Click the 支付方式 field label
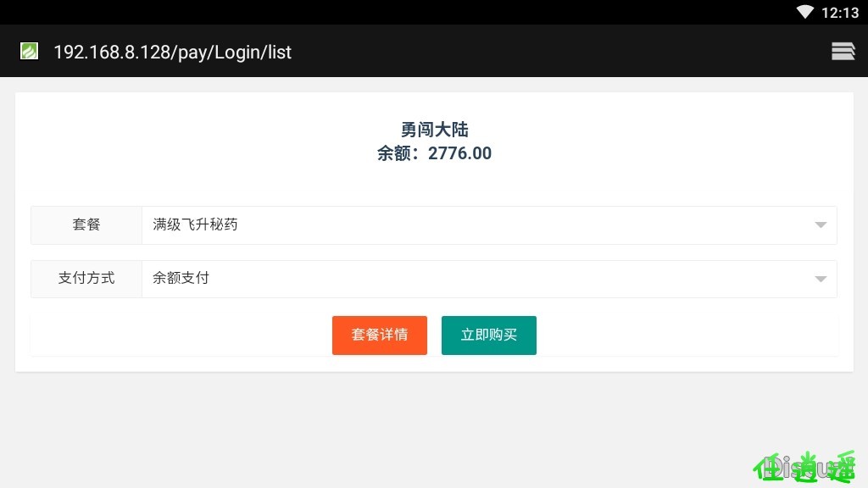 (86, 279)
